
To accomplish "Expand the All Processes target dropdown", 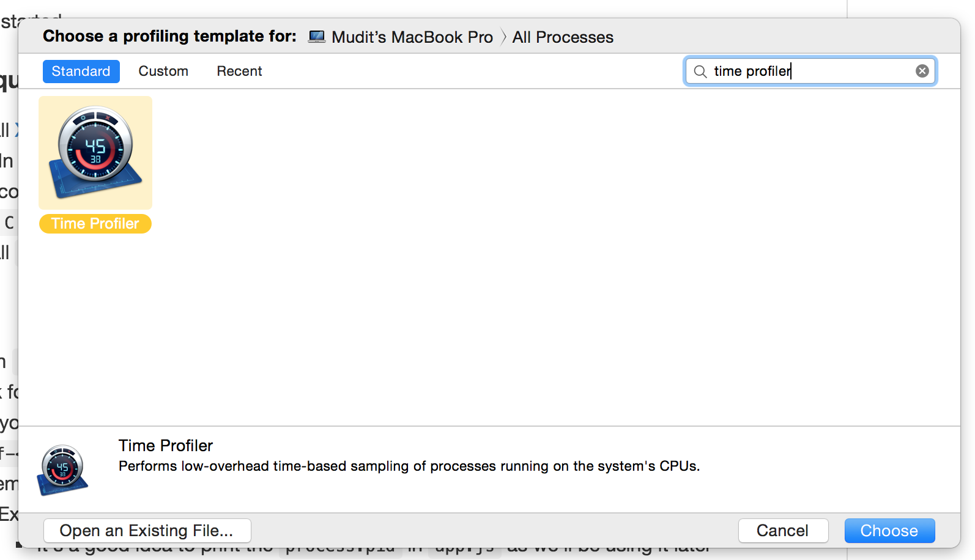I will (563, 37).
